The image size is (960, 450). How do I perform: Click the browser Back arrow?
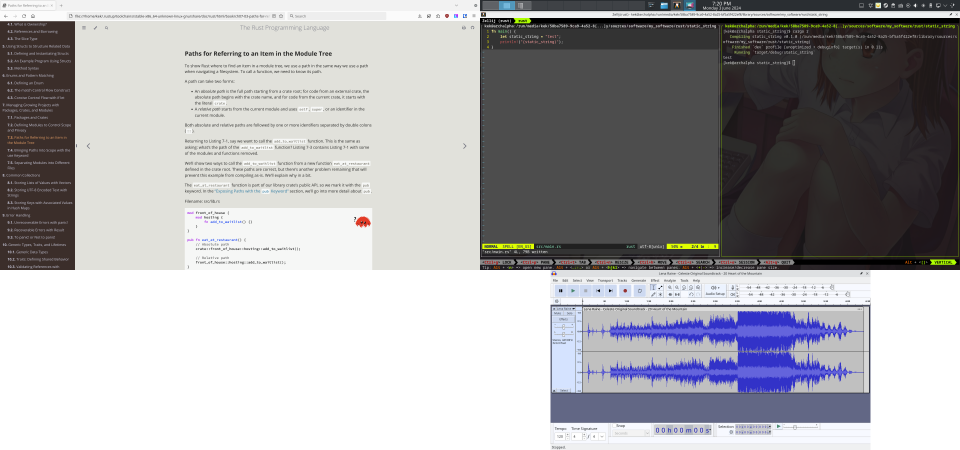click(x=7, y=15)
